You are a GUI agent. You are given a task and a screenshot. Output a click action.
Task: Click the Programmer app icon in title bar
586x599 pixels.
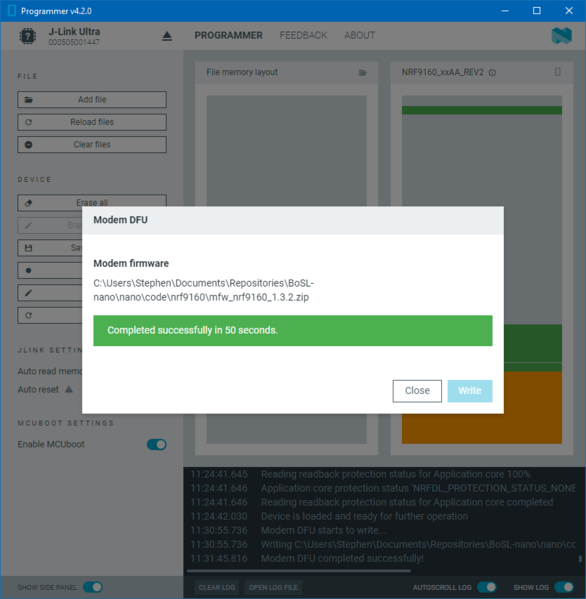(x=11, y=11)
